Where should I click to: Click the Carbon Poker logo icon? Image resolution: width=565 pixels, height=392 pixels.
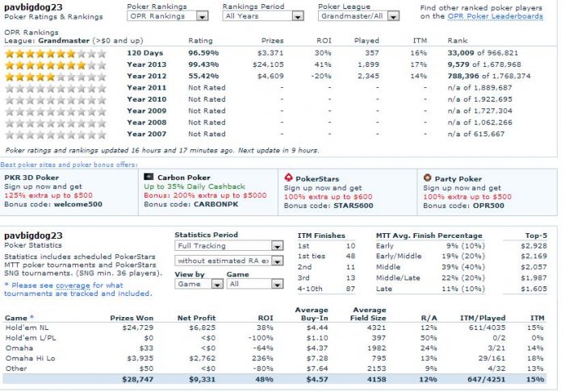click(148, 176)
